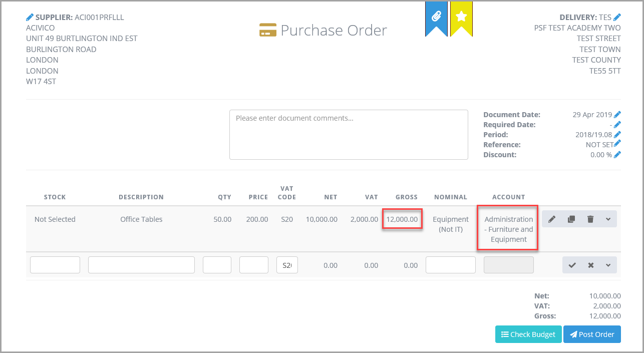Click the blue paperclip attachment ribbon
Image resolution: width=644 pixels, height=353 pixels.
[436, 17]
